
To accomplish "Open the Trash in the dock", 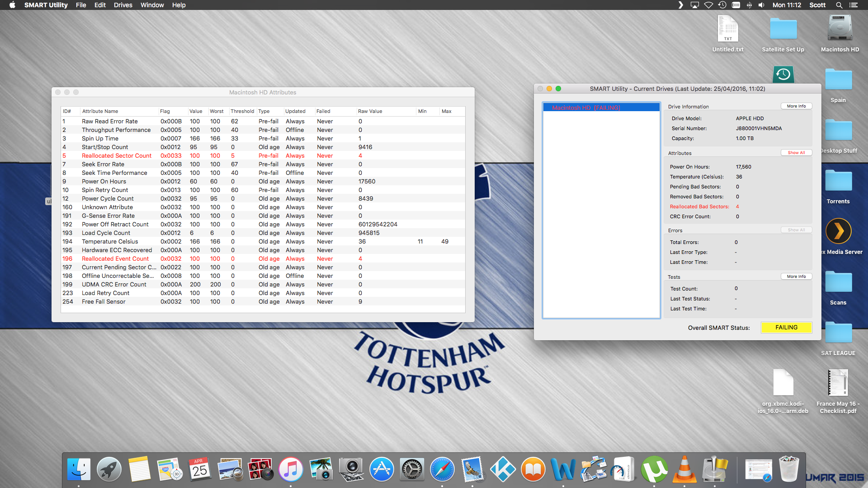I will tap(789, 469).
